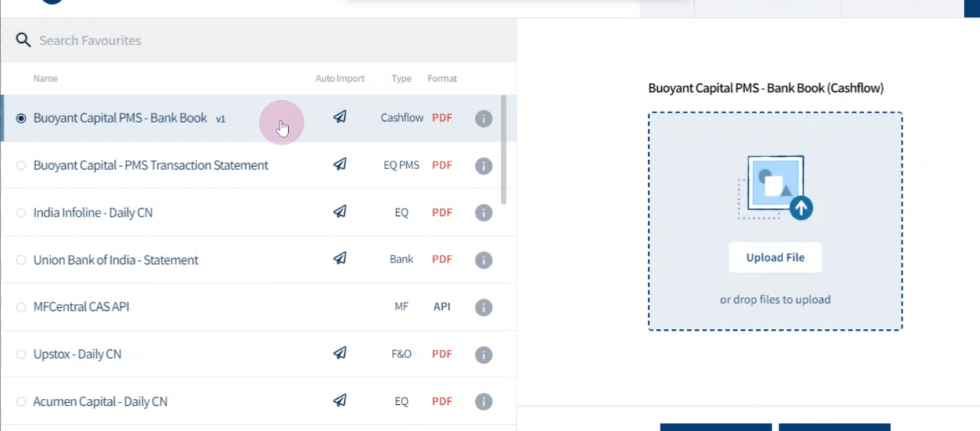Select MFCentral CAS API radio option

click(x=21, y=307)
